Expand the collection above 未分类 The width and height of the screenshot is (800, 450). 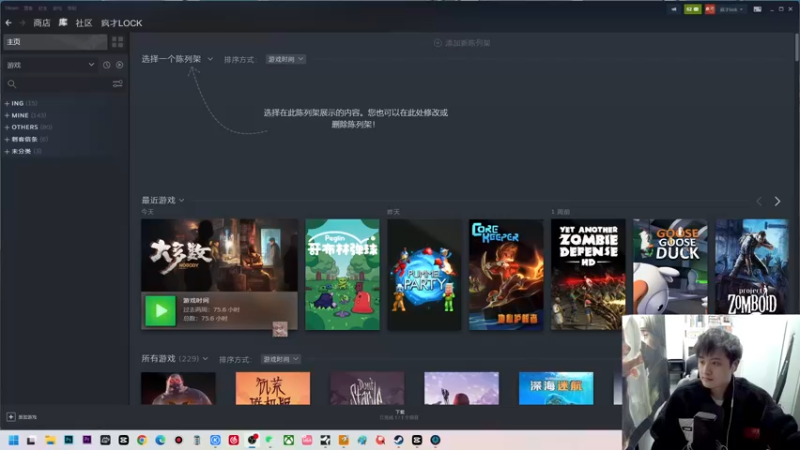tap(26, 139)
